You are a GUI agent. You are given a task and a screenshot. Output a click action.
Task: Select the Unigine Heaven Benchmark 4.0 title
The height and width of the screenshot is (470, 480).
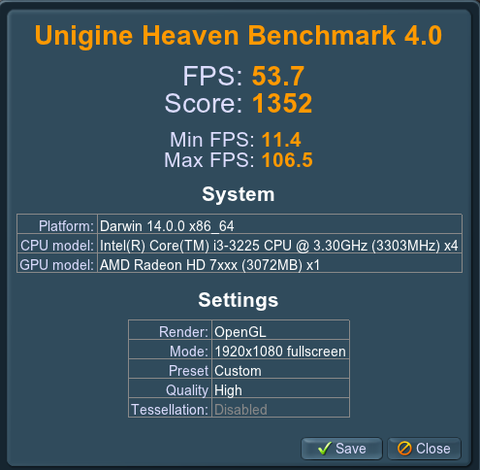(238, 35)
